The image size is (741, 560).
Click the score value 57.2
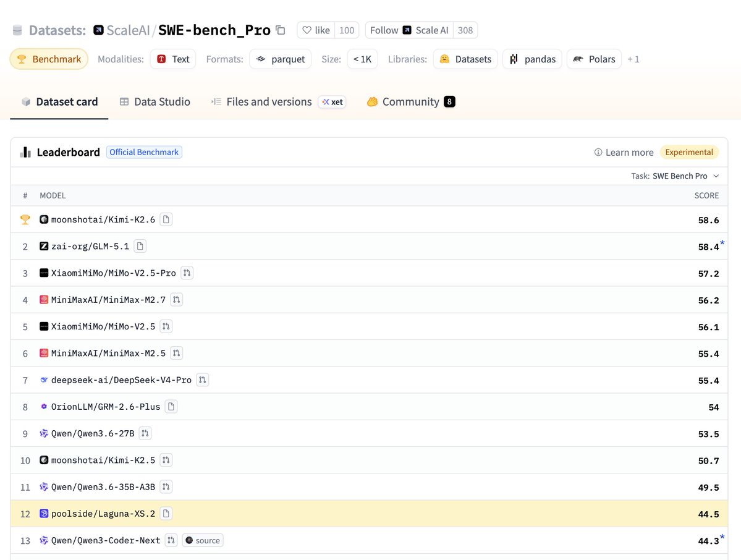[x=708, y=274]
